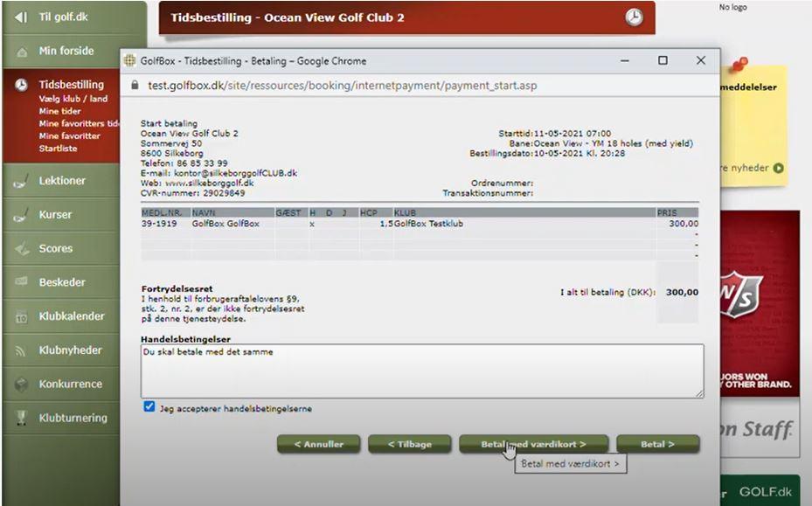Open Klubnyheder in the sidebar menu
Image resolution: width=812 pixels, height=506 pixels.
[71, 350]
